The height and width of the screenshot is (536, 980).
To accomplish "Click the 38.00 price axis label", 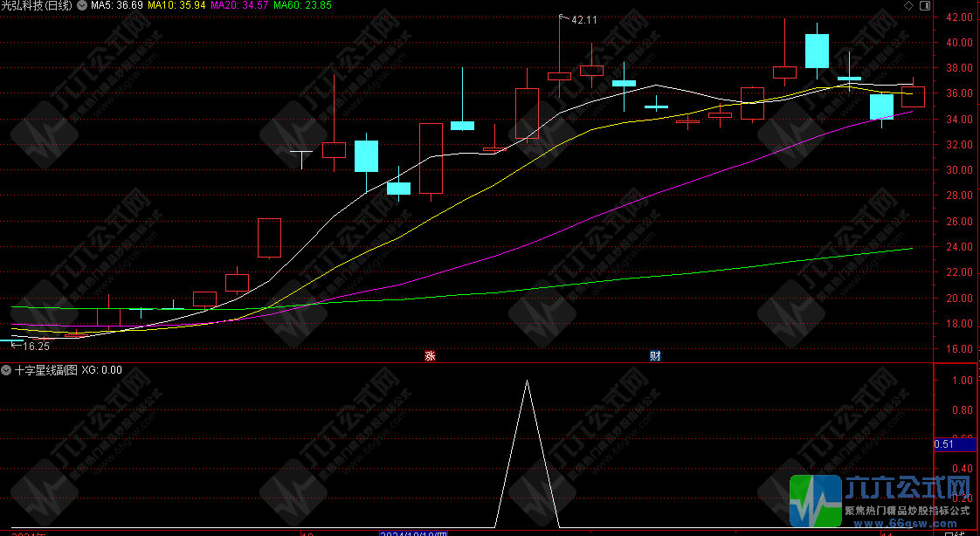I will pos(959,68).
